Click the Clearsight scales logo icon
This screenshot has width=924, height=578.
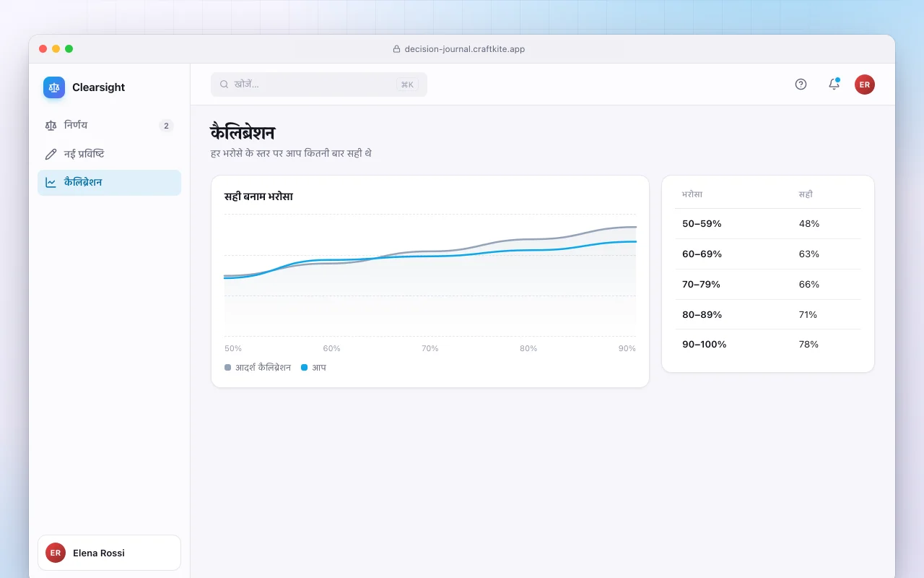click(54, 87)
